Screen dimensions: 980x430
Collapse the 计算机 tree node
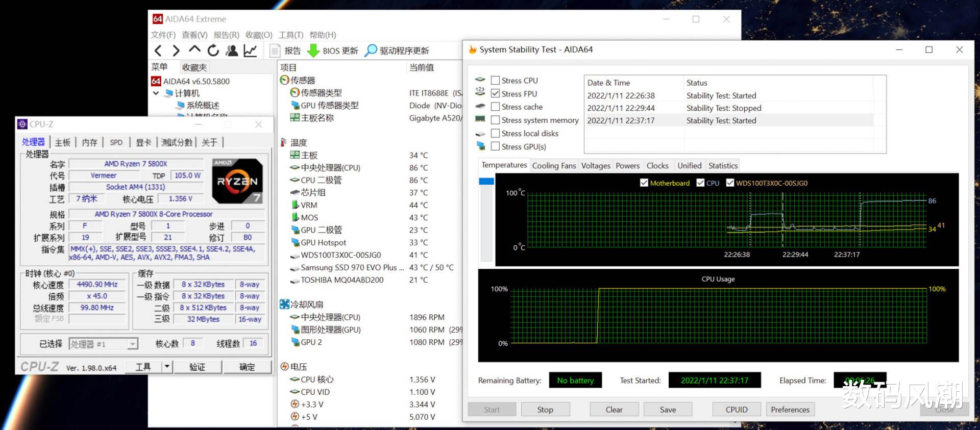[x=156, y=93]
